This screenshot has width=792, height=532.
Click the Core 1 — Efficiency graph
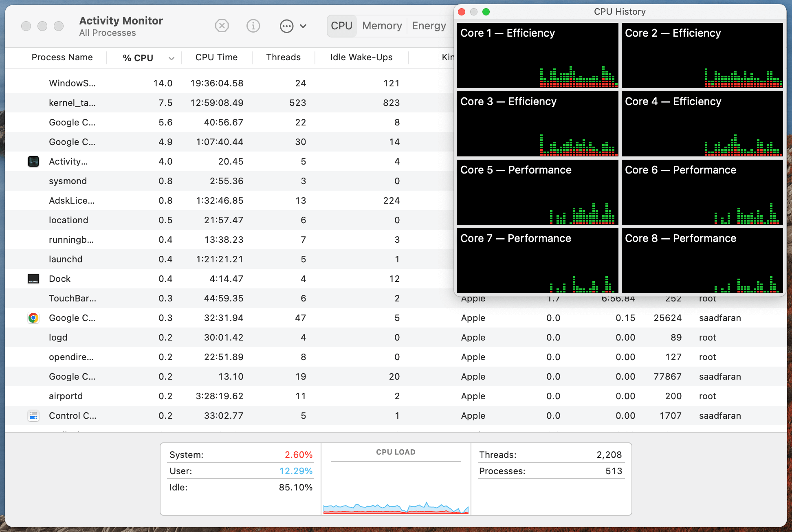pyautogui.click(x=538, y=55)
